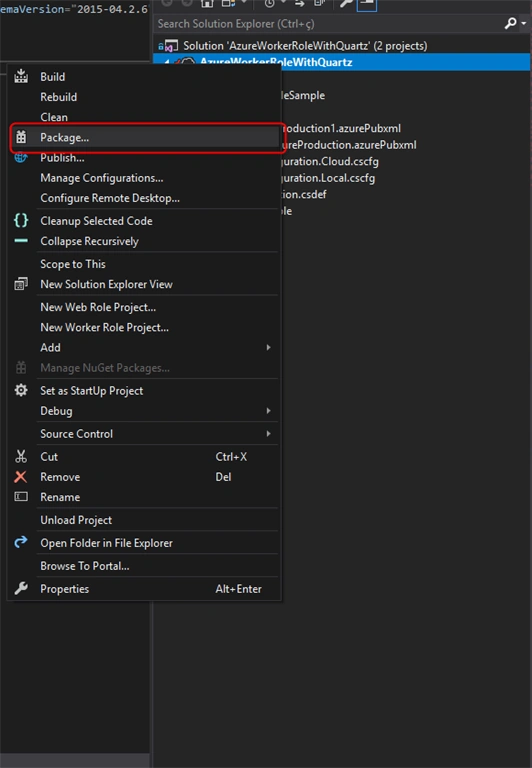Click the Publish globe icon
Screen dimensions: 532x768
[x=21, y=157]
